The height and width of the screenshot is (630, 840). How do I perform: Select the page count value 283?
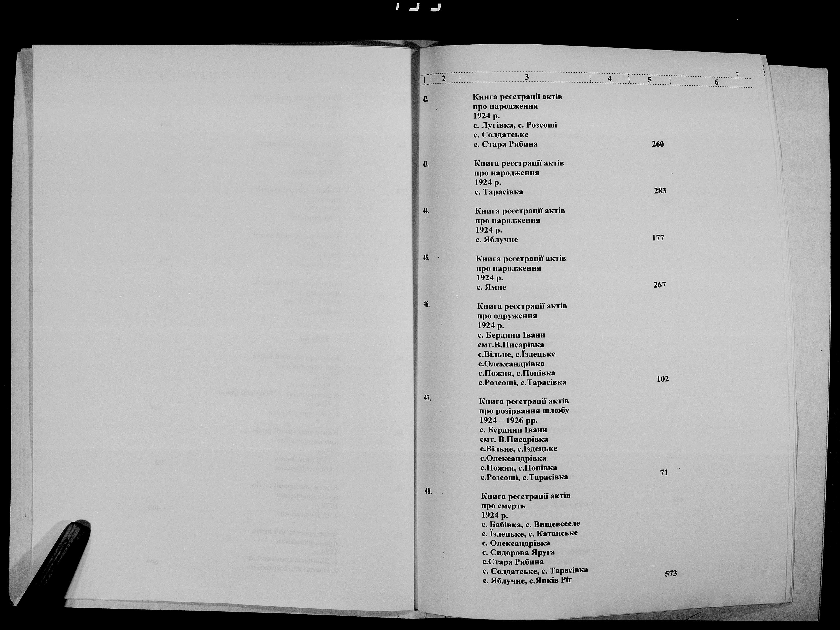click(660, 191)
